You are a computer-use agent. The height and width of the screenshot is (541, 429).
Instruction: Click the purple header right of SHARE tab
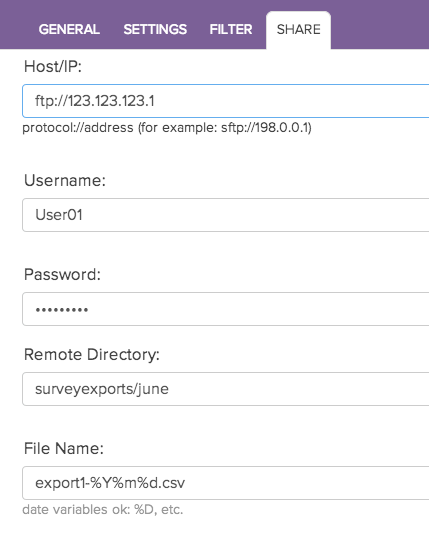coord(380,24)
